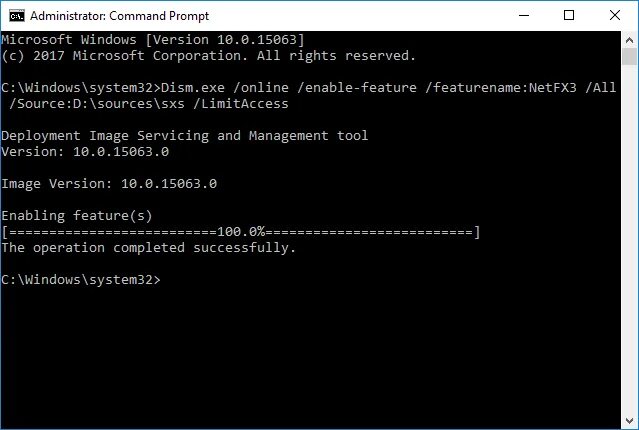Minimize the Command Prompt window
Viewport: 639px width, 430px height.
(x=524, y=15)
